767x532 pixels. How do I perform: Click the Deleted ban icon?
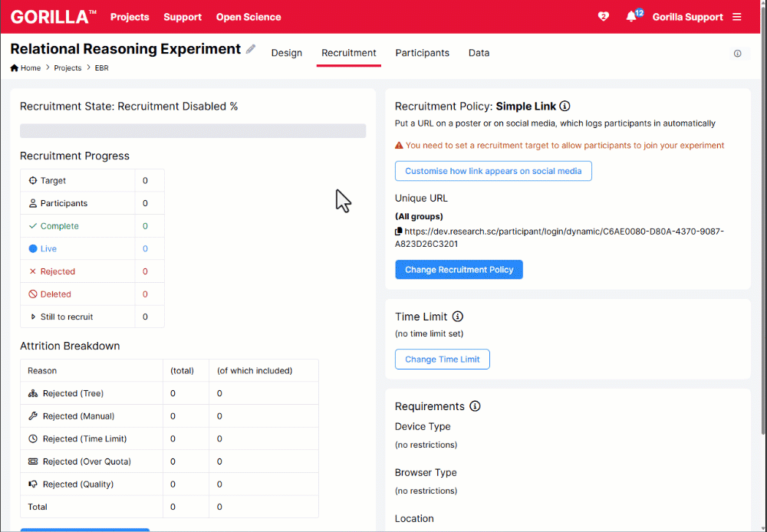33,294
